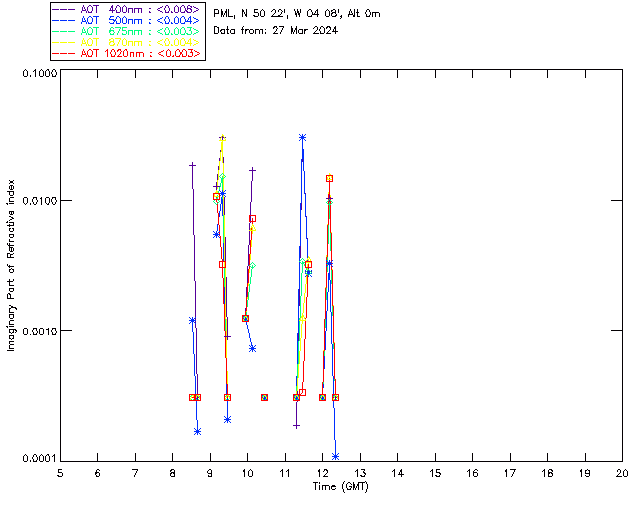Click the AOT 1020nm legend entry
This screenshot has width=640, height=512.
click(128, 53)
